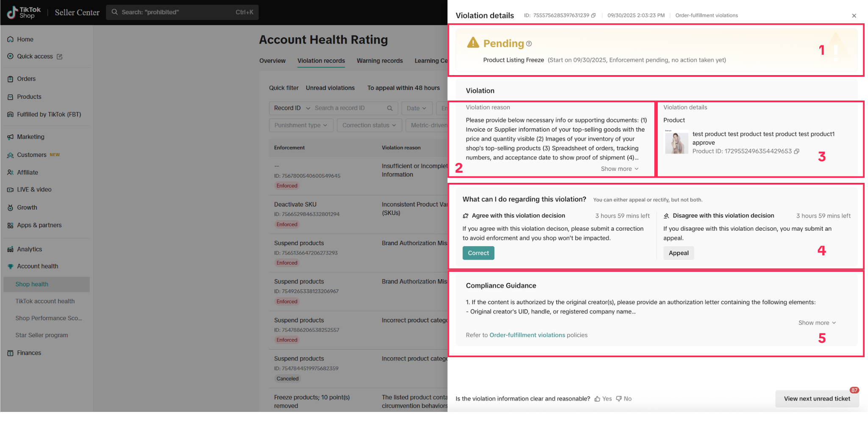The width and height of the screenshot is (868, 431).
Task: Open Order-fulfillment violations policies link
Action: pos(527,335)
